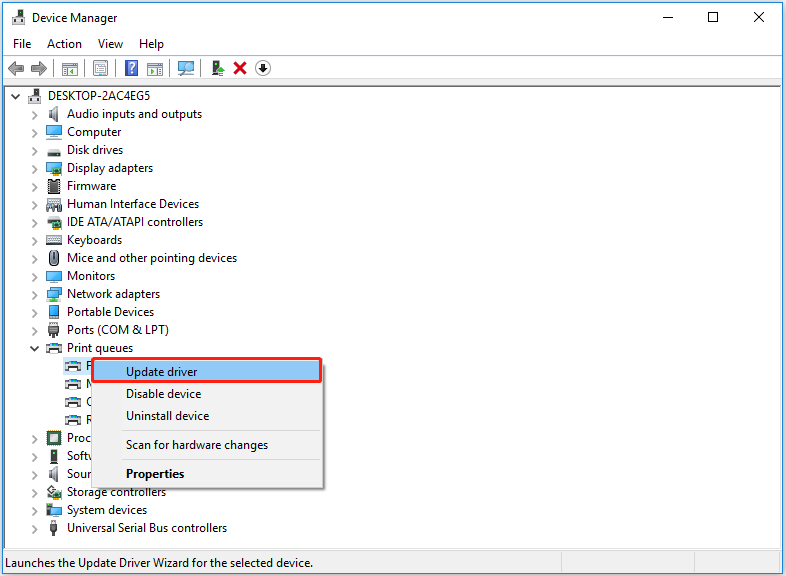Select the Display adapters icon
786x576 pixels.
[x=54, y=168]
